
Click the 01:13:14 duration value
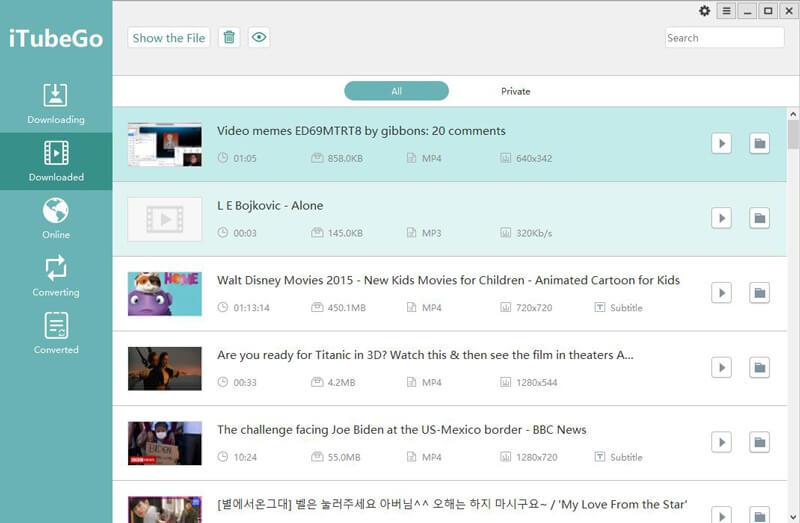click(251, 308)
